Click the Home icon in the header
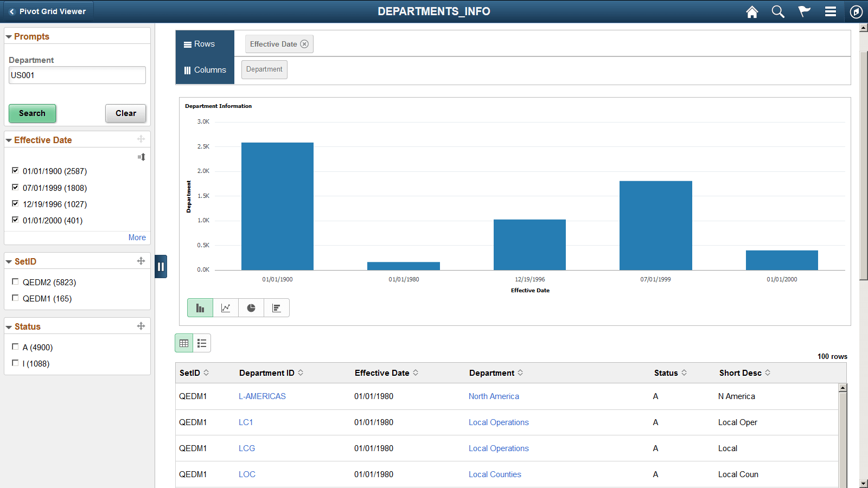Viewport: 868px width, 488px height. pos(752,11)
